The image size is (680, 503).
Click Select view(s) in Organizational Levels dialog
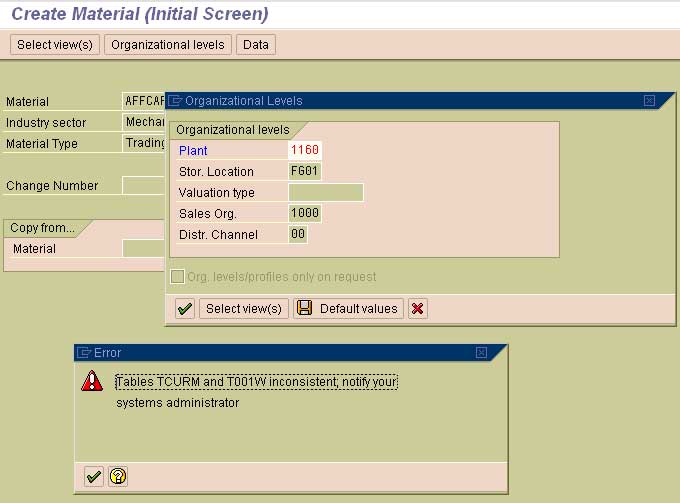(244, 309)
